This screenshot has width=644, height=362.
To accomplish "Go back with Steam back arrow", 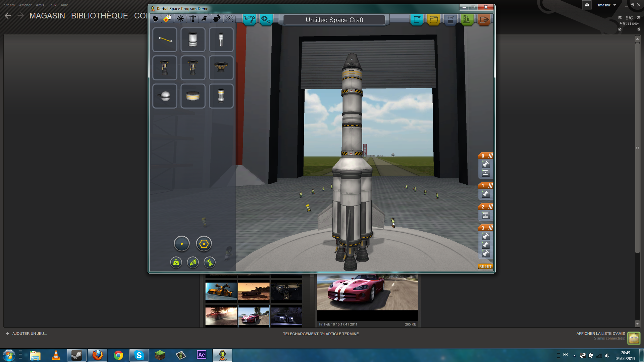I will click(8, 16).
